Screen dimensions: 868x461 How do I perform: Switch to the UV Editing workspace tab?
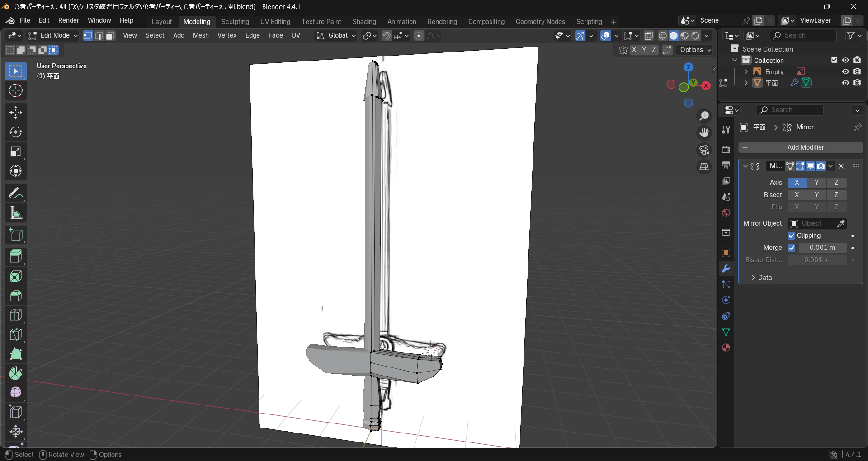coord(275,22)
